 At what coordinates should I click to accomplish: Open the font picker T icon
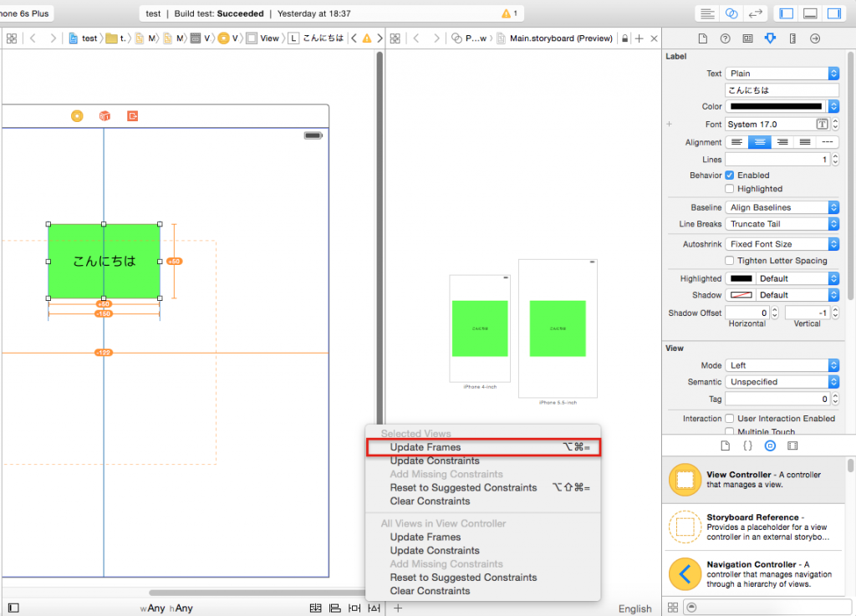coord(823,125)
